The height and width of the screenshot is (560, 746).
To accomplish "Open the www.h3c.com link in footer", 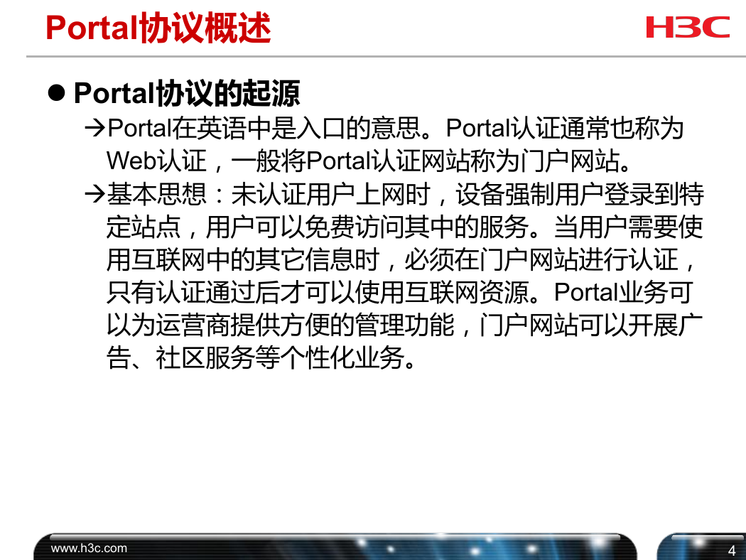I will [x=89, y=548].
